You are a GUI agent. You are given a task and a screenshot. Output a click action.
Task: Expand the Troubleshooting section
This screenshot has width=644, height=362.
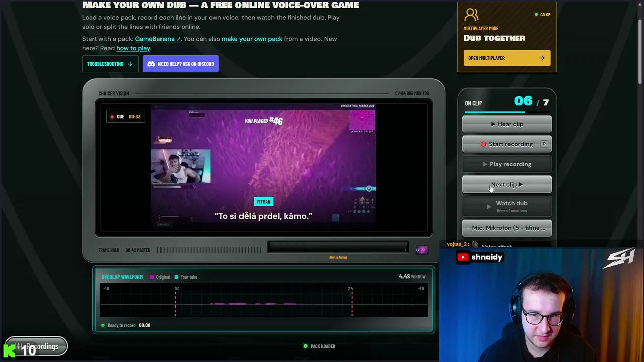click(110, 64)
